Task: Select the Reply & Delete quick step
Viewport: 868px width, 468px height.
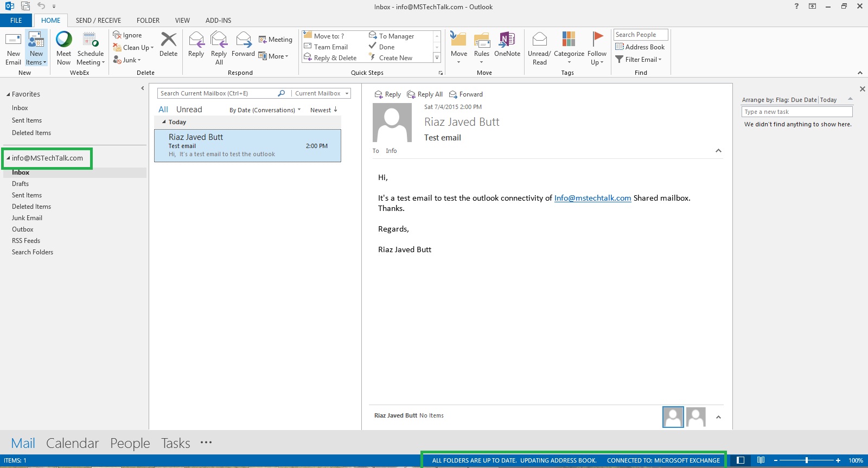Action: click(x=330, y=58)
